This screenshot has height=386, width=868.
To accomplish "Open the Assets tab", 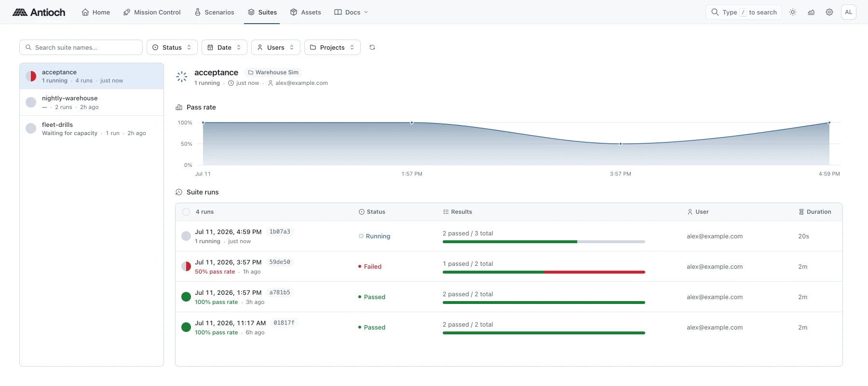I will pyautogui.click(x=305, y=12).
